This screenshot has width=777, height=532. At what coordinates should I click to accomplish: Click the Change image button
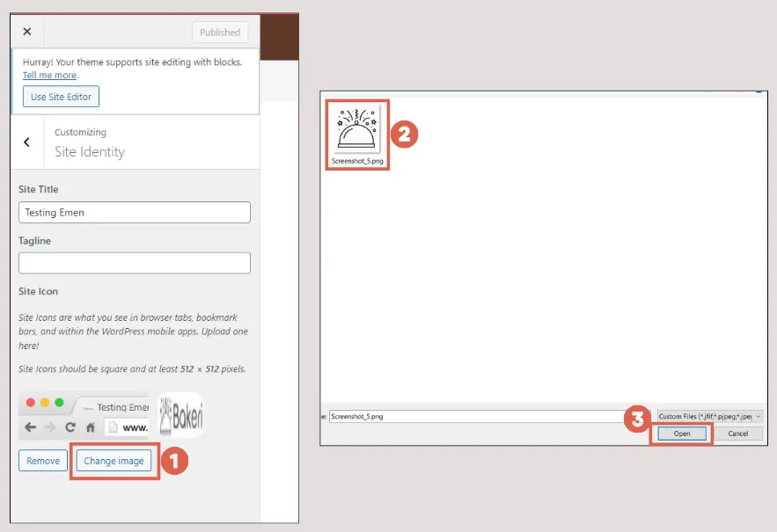[114, 460]
